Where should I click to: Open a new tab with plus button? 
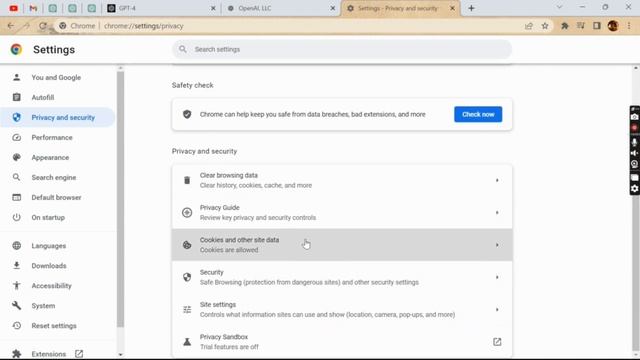click(x=471, y=8)
